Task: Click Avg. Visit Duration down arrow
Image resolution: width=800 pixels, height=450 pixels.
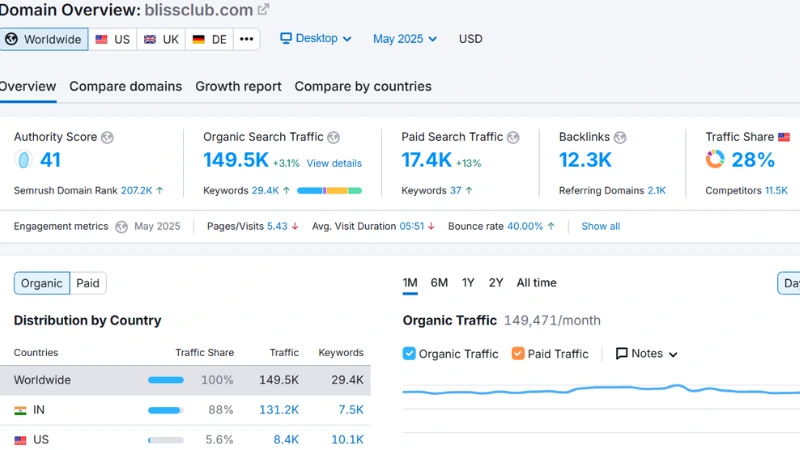Action: [431, 226]
